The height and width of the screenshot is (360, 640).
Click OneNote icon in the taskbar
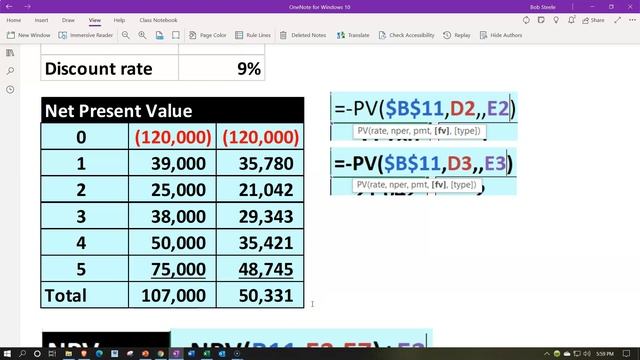tap(176, 353)
